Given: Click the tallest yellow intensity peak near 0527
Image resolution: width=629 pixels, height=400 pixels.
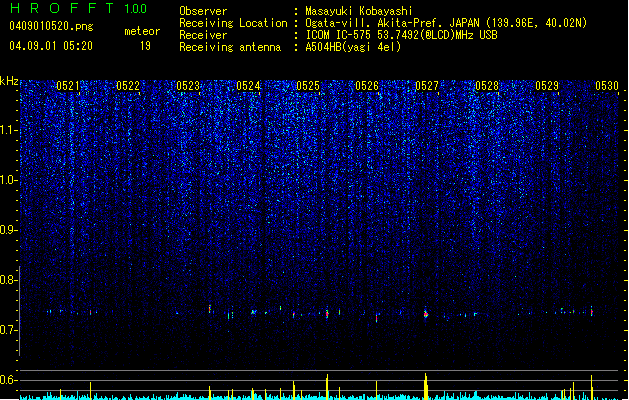Looking at the screenshot, I should tap(426, 386).
